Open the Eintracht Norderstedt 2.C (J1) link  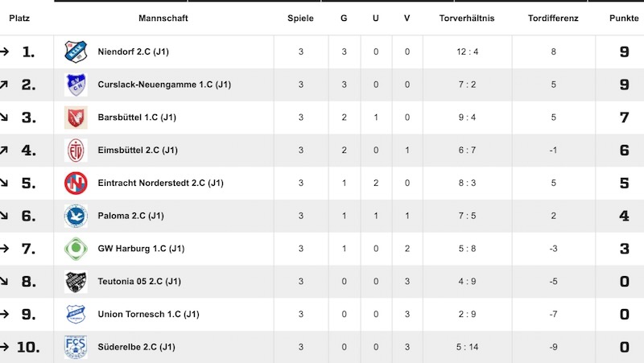[x=160, y=184]
